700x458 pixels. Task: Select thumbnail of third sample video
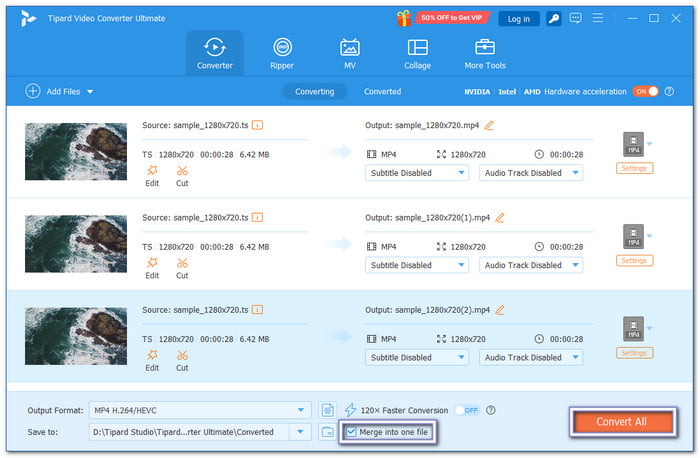click(76, 336)
